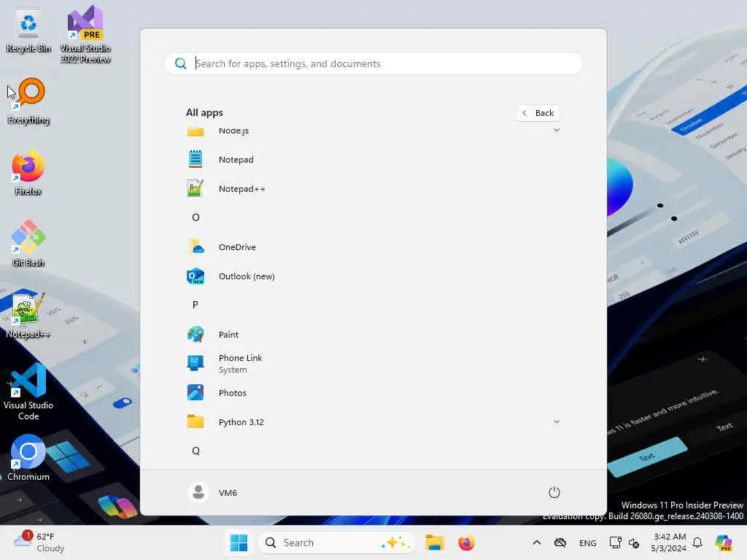Click the Start menu search field
Screen dimensions: 747x560
point(373,63)
